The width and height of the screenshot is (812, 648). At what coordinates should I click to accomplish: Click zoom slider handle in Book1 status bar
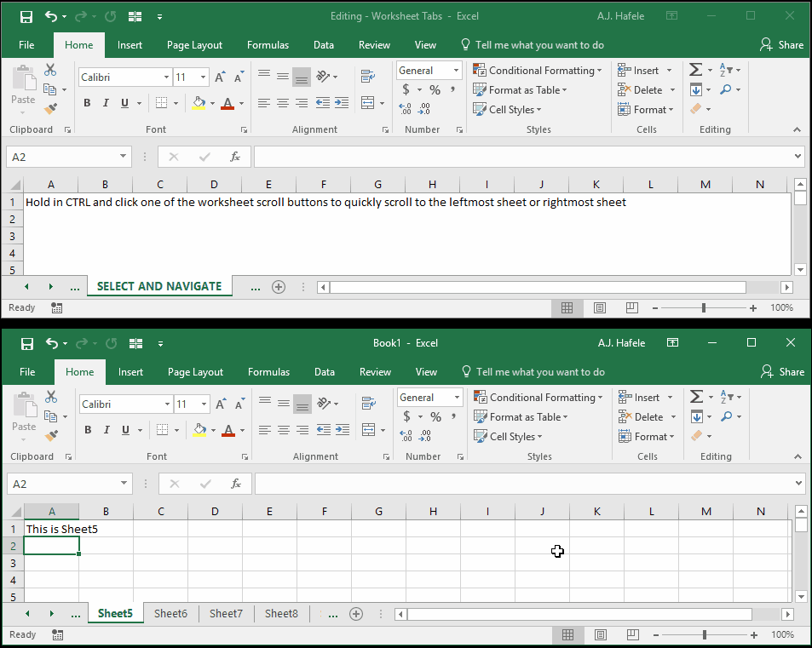point(705,634)
